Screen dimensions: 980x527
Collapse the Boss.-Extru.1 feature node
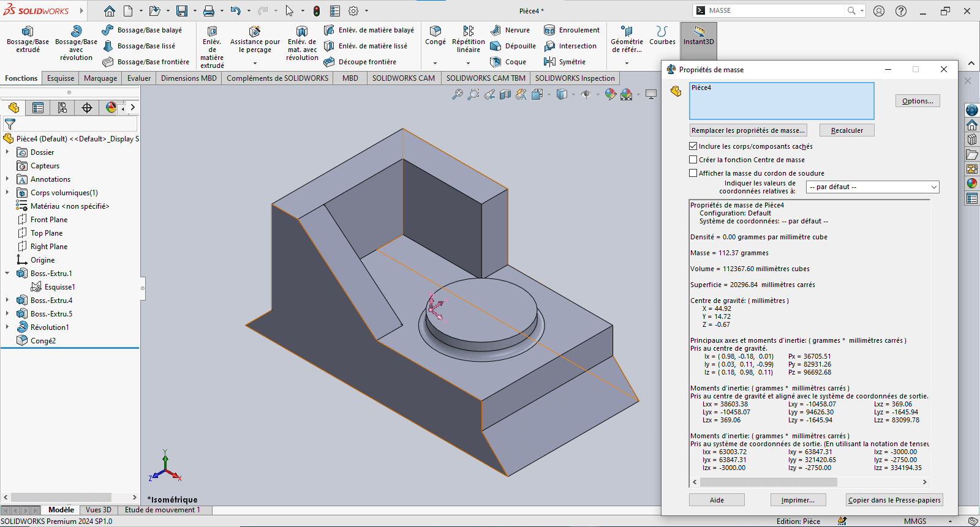7,274
